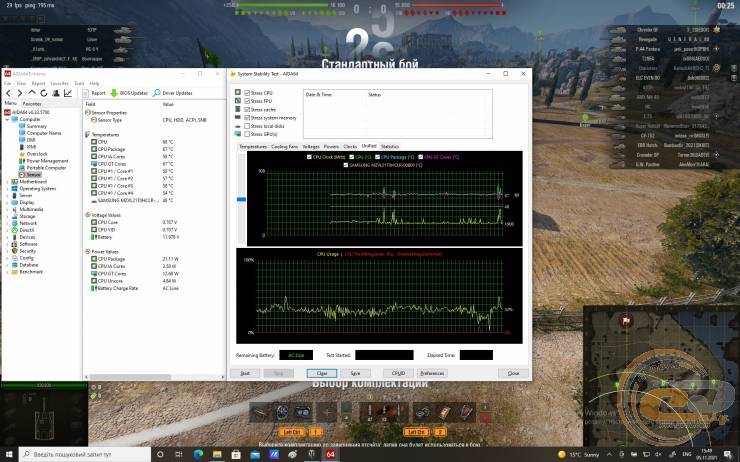Check for BIOS Updates

point(129,93)
